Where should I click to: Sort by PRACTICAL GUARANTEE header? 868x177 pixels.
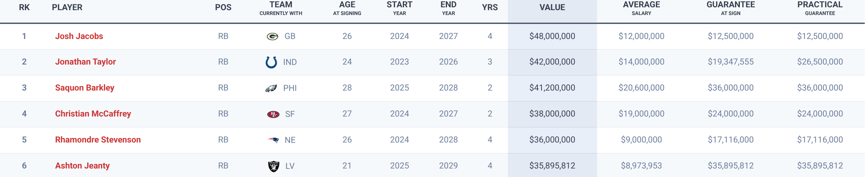point(820,8)
